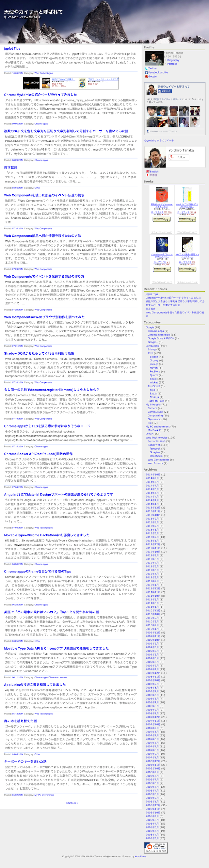Viewport: 209px width, 868px height.
Task: Click the Twitter bird icon in Profile
Action: 146,68
